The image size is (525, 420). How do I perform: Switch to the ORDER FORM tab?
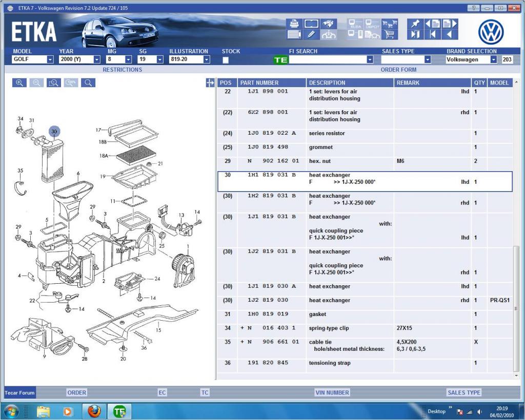(398, 70)
